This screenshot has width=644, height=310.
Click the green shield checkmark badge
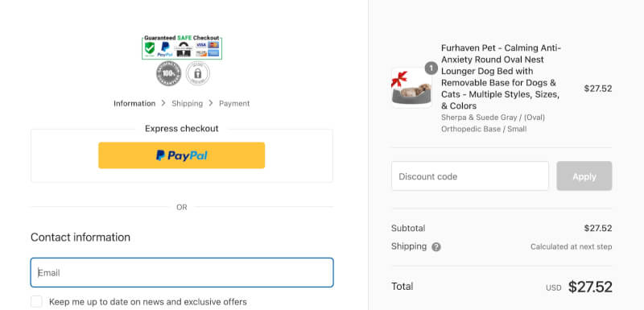[150, 48]
